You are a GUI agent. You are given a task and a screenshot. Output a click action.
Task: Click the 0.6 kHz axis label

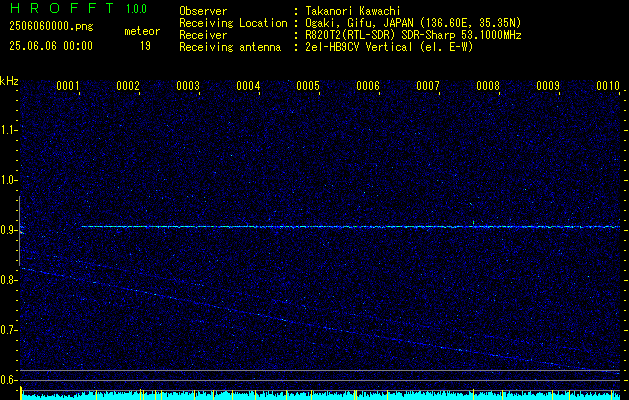(8, 380)
